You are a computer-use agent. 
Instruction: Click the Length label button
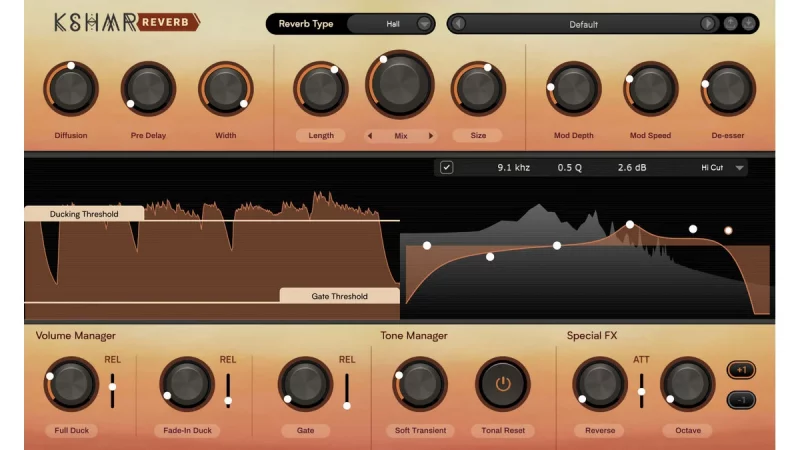tap(321, 135)
